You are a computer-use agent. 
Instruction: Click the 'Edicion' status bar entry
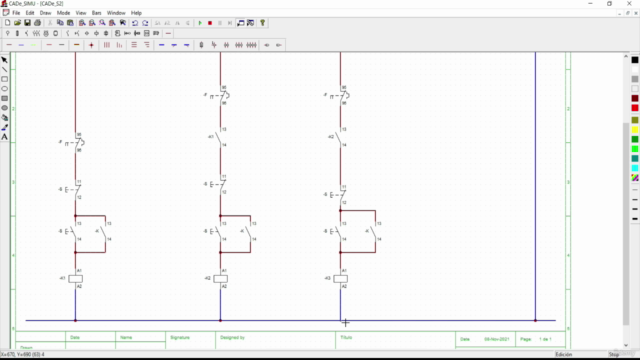[x=563, y=354]
